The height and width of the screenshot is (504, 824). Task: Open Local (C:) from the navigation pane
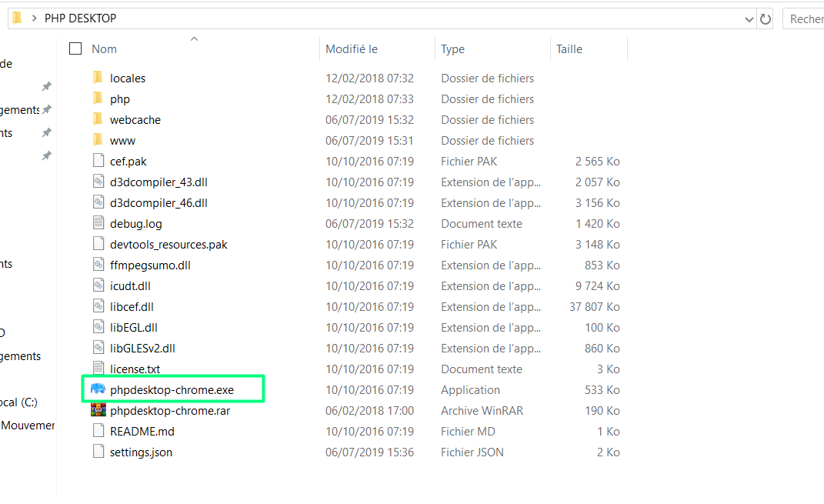(x=17, y=403)
